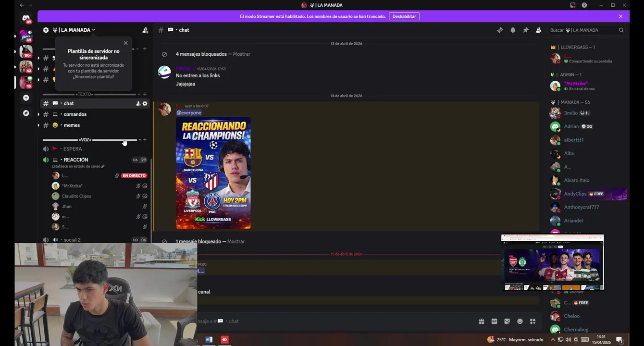Open the emoji picker
644x346 pixels.
[520, 321]
